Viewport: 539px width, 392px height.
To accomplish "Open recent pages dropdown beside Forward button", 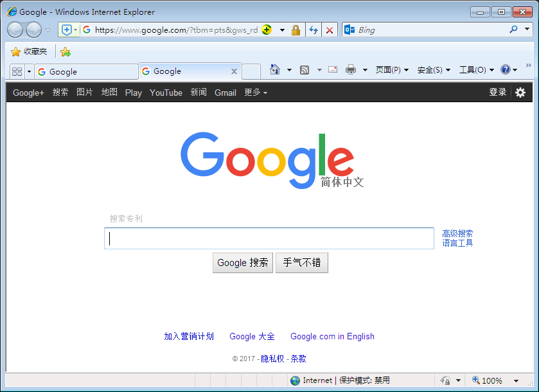I will click(48, 30).
